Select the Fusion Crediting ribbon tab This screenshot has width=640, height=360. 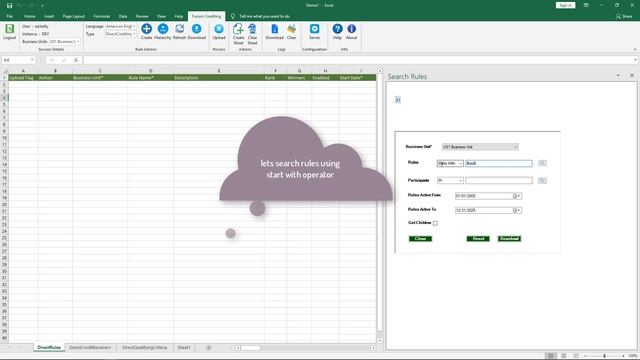point(206,16)
